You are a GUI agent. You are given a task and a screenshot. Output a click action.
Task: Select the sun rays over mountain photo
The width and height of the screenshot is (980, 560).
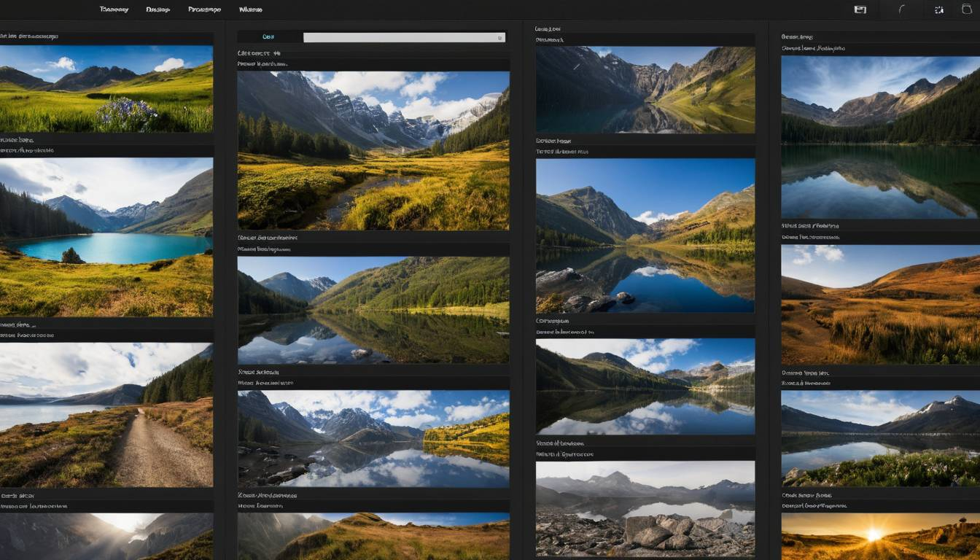click(x=106, y=536)
